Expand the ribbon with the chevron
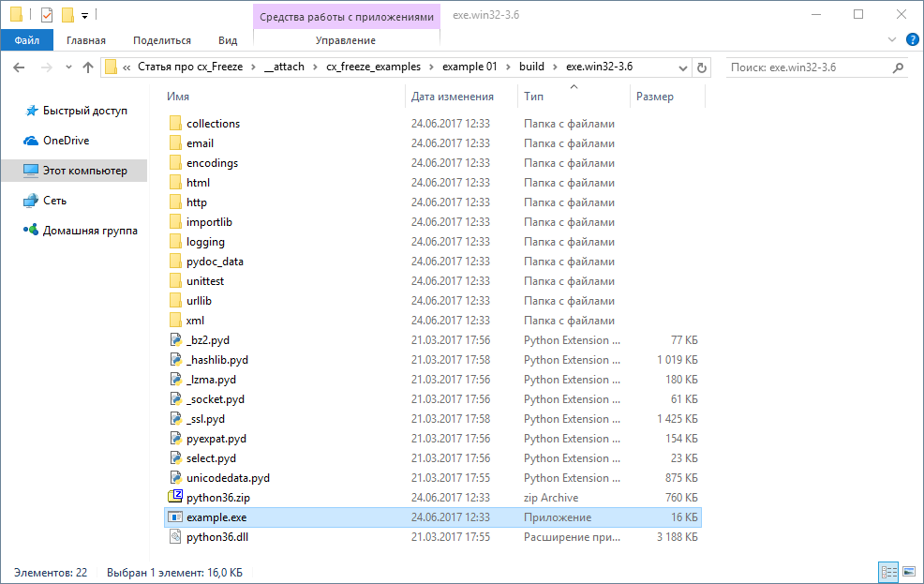 pos(891,39)
